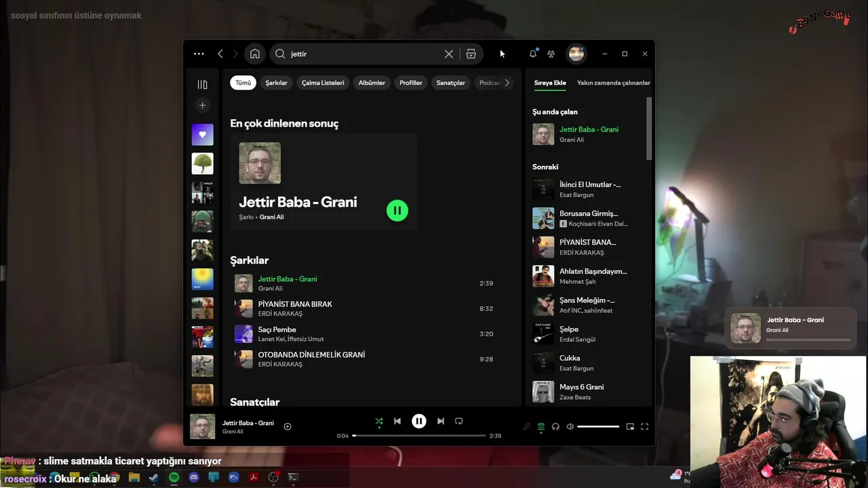The height and width of the screenshot is (488, 868).
Task: Pause the top result with green button
Action: coord(397,210)
